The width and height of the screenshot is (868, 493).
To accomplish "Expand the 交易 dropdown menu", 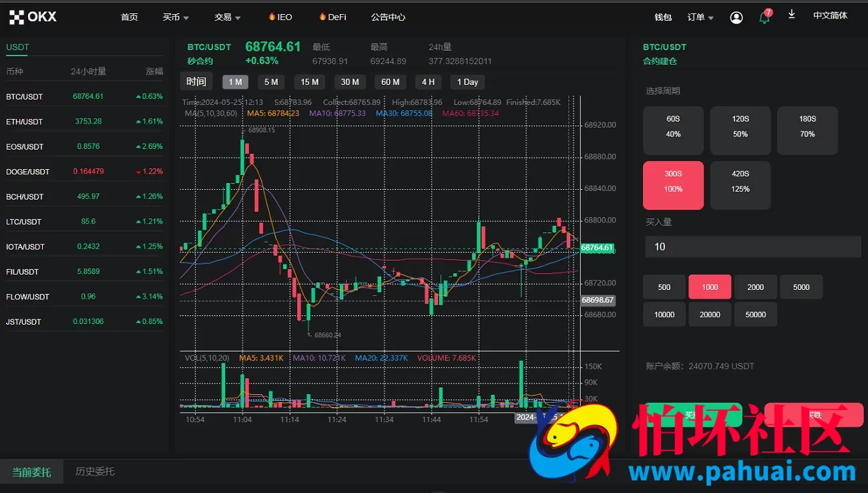I will pos(228,17).
